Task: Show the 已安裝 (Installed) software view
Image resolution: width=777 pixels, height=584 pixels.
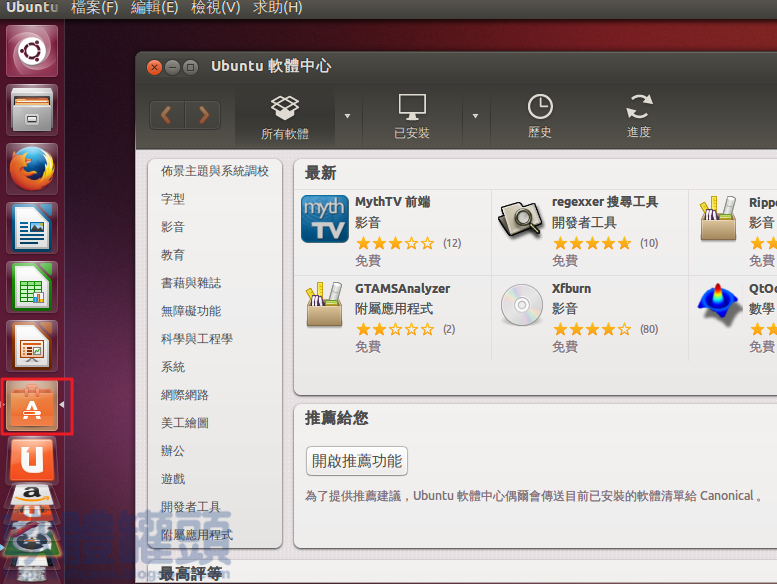Action: click(x=412, y=117)
